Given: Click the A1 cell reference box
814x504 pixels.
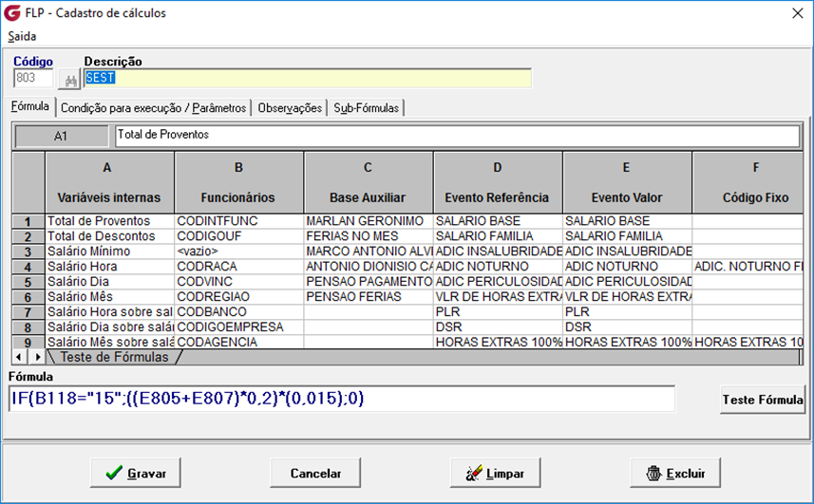Looking at the screenshot, I should (x=61, y=137).
